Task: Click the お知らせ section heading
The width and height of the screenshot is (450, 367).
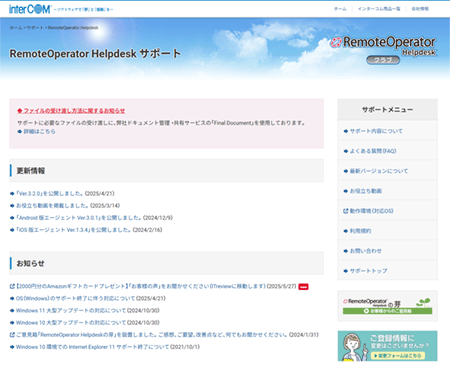Action: pyautogui.click(x=30, y=263)
